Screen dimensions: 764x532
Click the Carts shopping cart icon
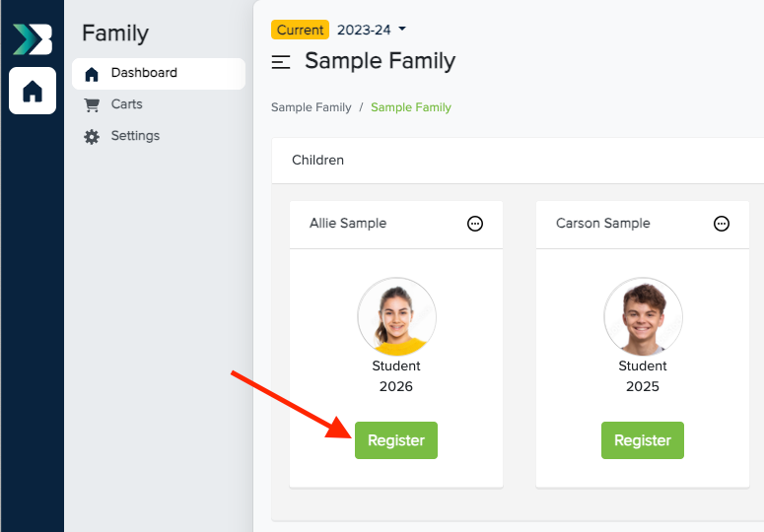pyautogui.click(x=92, y=104)
